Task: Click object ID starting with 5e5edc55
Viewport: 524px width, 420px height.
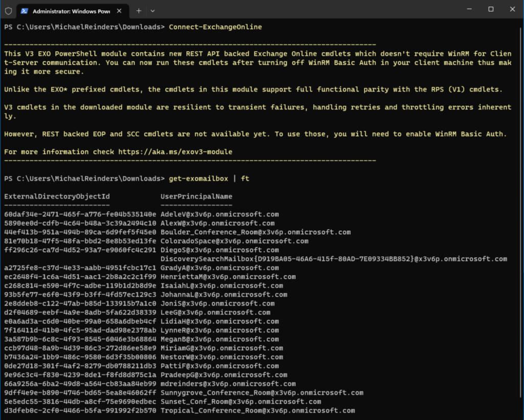Action: click(x=80, y=401)
